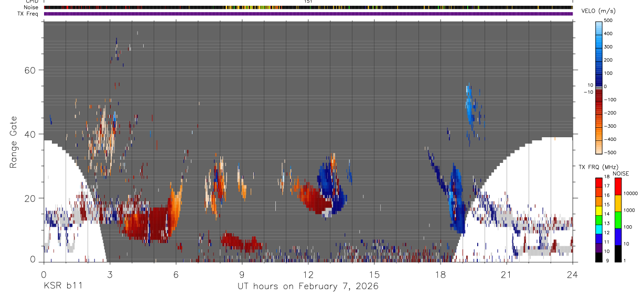Click the '21' tick on the UT hours axis

tap(507, 274)
